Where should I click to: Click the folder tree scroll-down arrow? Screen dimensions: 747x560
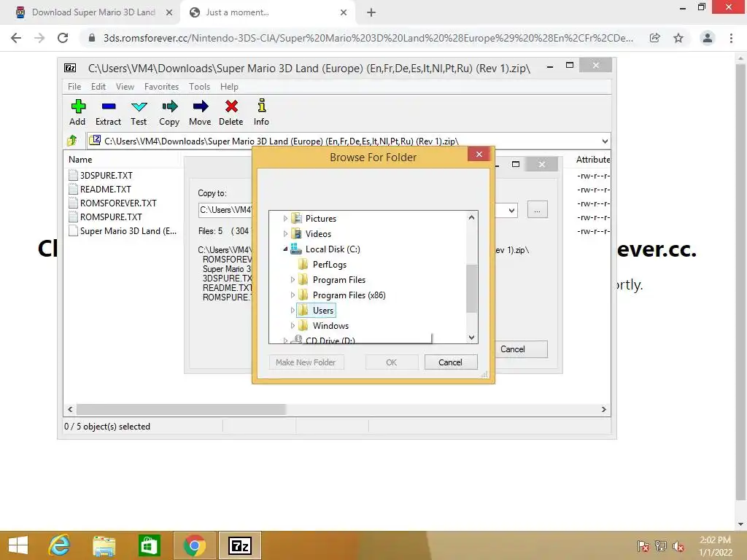click(471, 337)
